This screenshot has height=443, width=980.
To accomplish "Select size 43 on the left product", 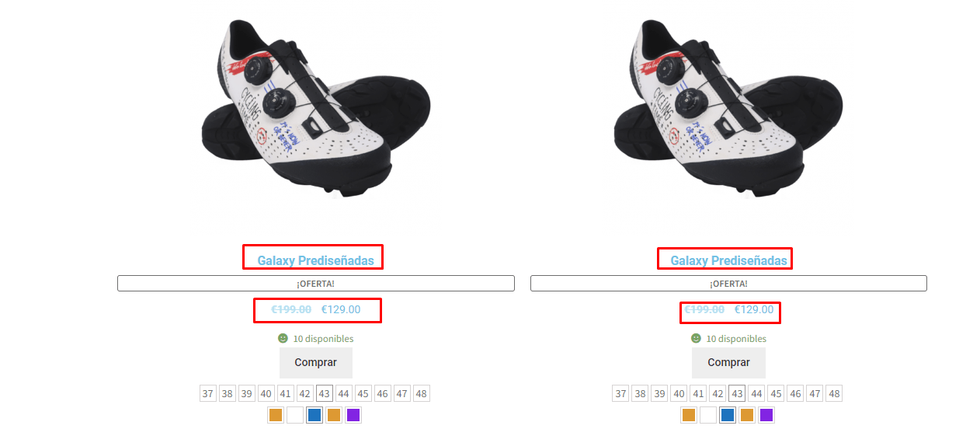I will (325, 393).
